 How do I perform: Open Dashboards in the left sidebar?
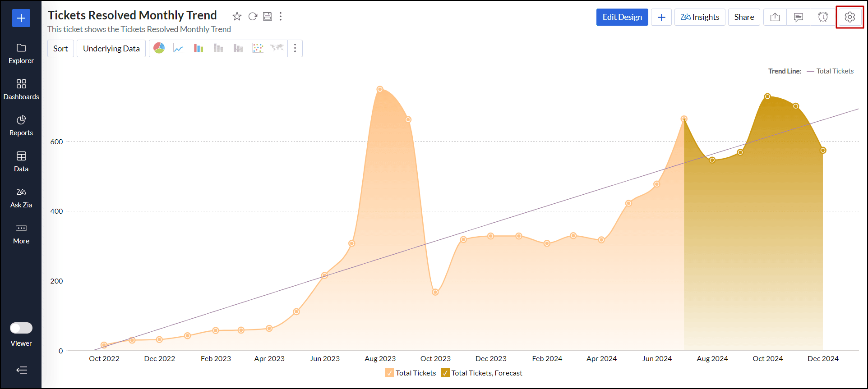pos(21,89)
